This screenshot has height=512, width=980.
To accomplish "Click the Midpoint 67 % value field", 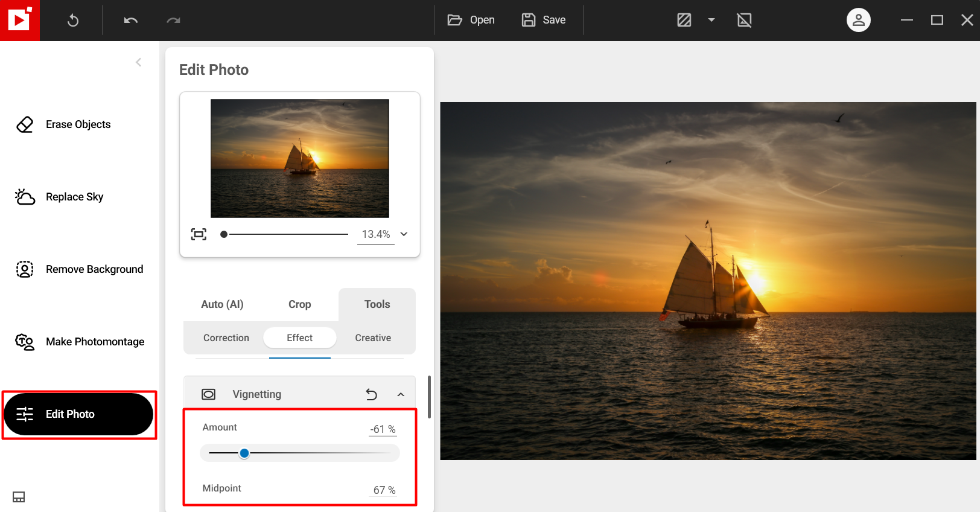I will click(x=383, y=490).
